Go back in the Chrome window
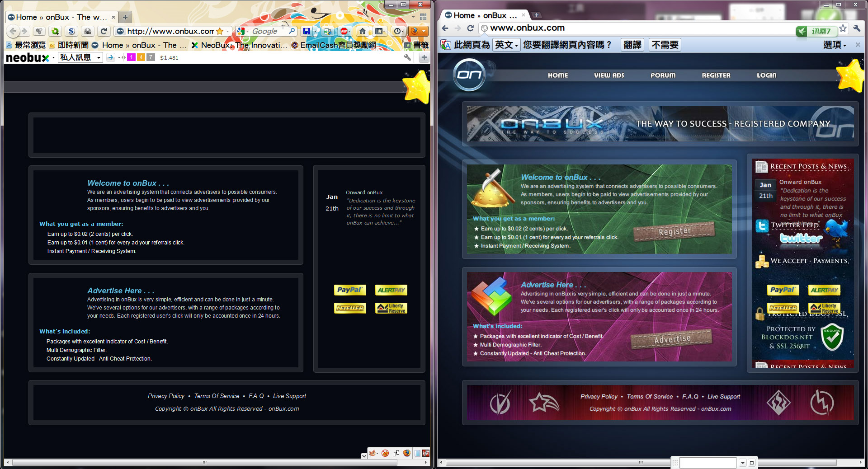 [x=445, y=28]
